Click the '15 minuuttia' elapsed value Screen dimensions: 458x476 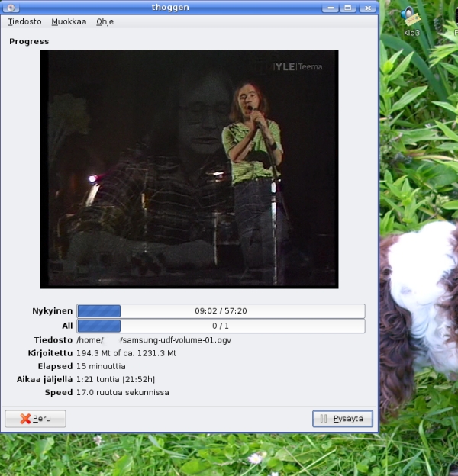[x=101, y=366]
